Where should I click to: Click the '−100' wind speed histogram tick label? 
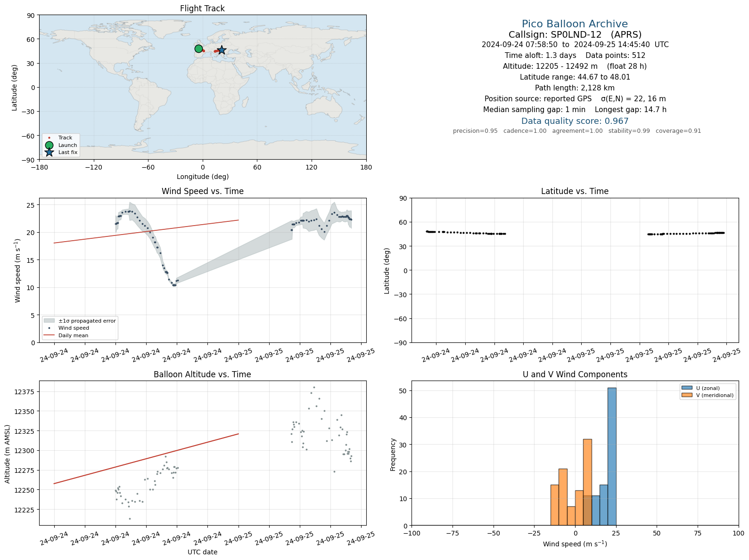coord(412,533)
